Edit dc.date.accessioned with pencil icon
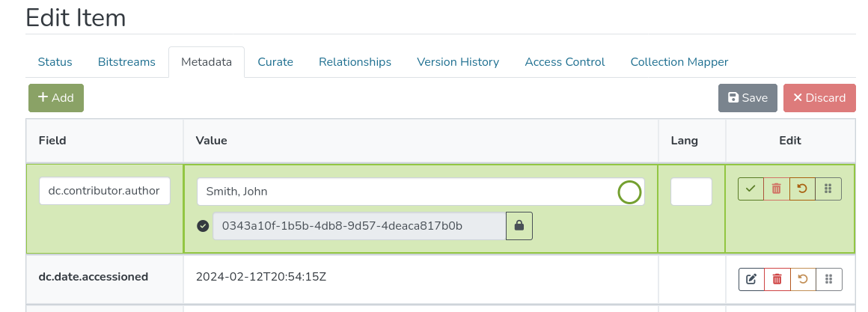Screen dimensions: 868x312 [751, 279]
